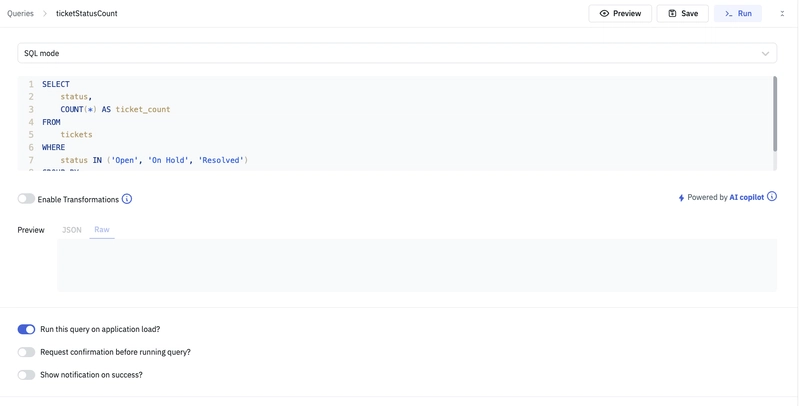The image size is (800, 406).
Task: Click the Preview button with eye icon
Action: tap(620, 14)
